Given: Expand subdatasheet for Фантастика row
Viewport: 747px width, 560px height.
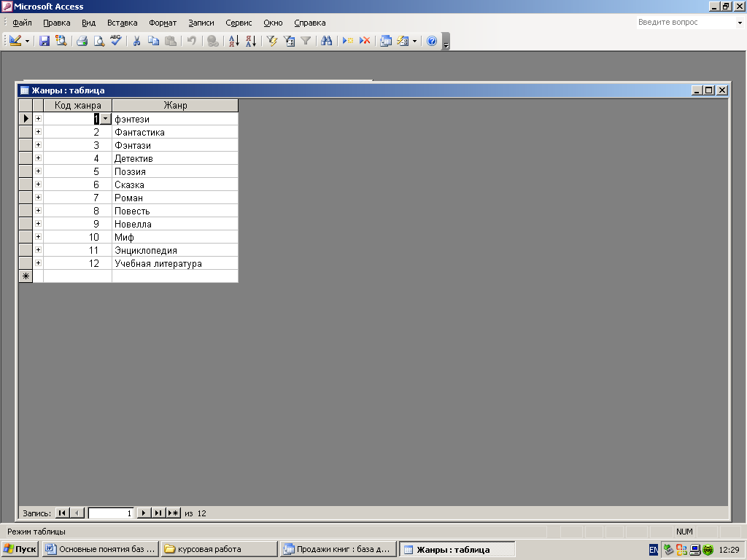Looking at the screenshot, I should click(38, 132).
